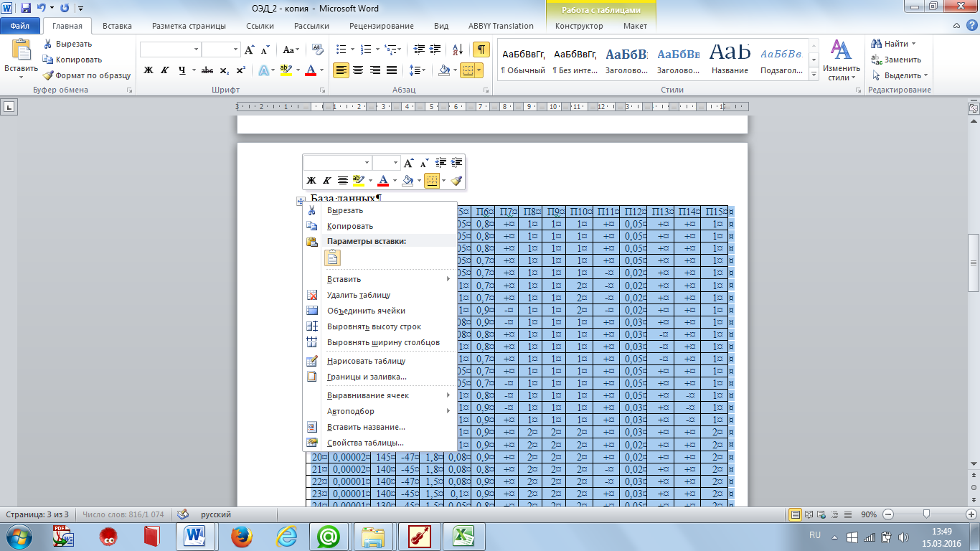
Task: Click the Save icon in the quick access toolbar
Action: pyautogui.click(x=26, y=9)
